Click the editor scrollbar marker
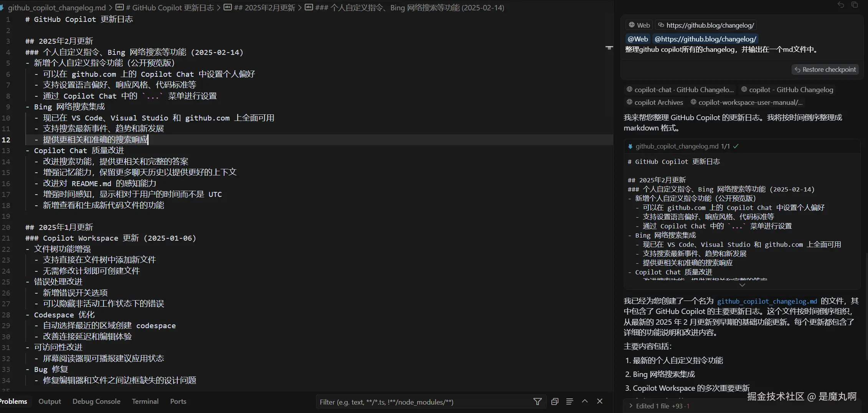 [x=609, y=48]
